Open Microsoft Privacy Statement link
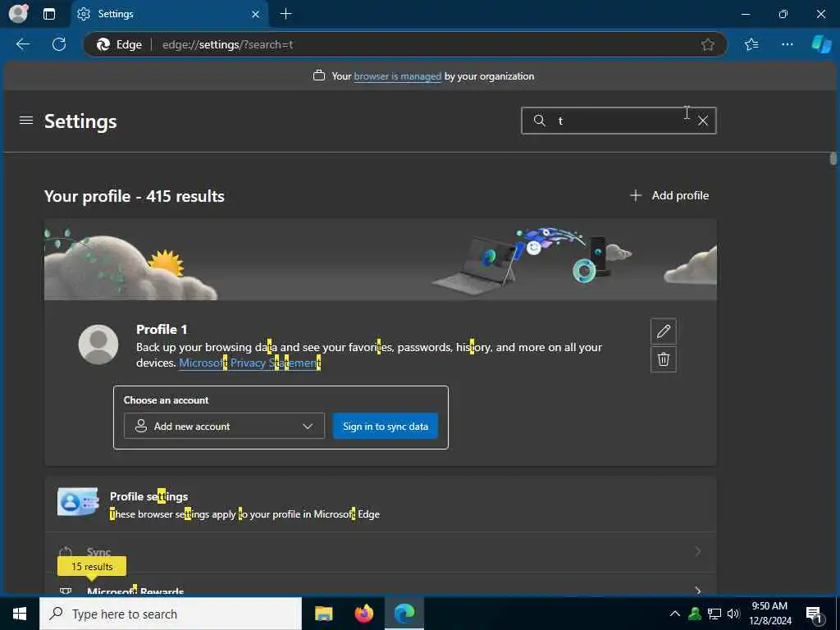The height and width of the screenshot is (630, 840). pyautogui.click(x=249, y=363)
